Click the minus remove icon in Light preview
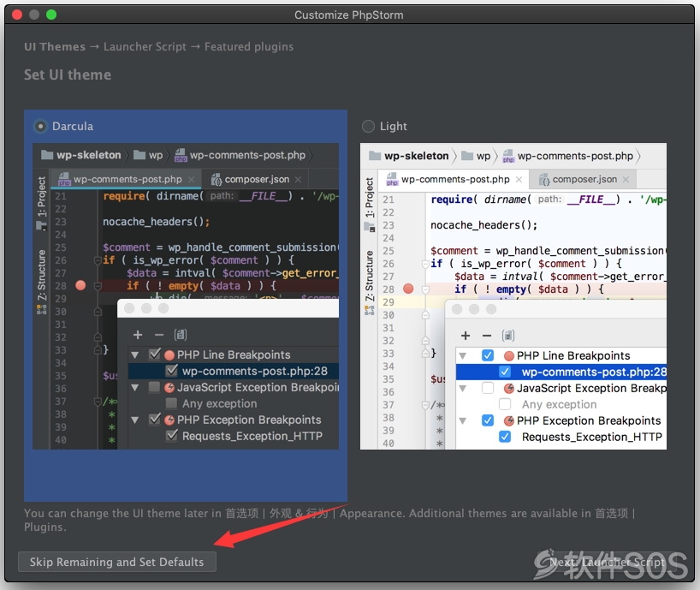The width and height of the screenshot is (700, 590). 487,336
